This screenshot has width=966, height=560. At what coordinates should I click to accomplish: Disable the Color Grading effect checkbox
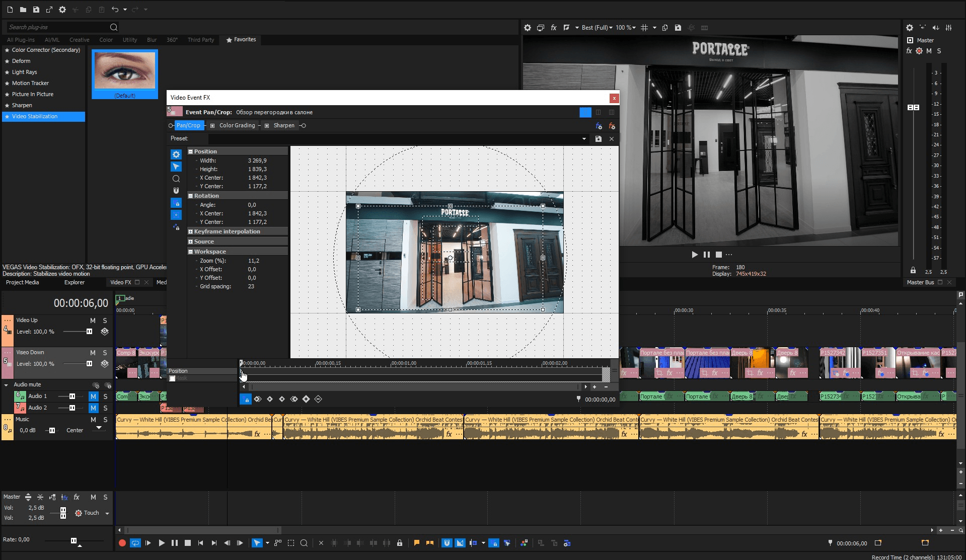click(x=212, y=126)
